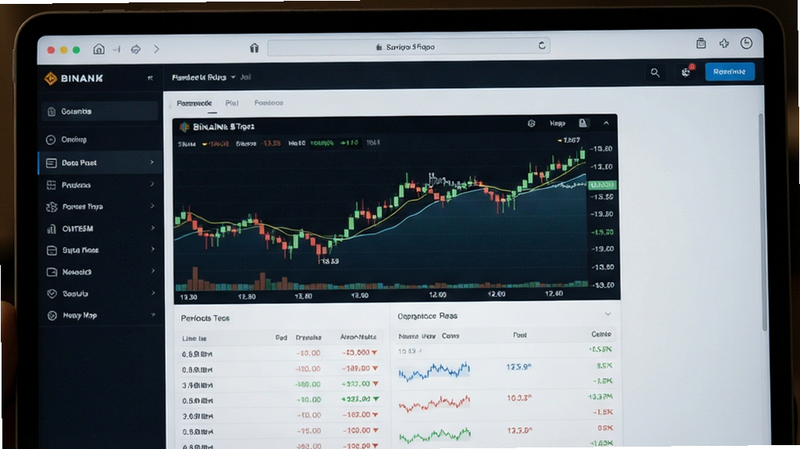Open the search magnifier icon
Screen dimensions: 800x449
point(655,73)
